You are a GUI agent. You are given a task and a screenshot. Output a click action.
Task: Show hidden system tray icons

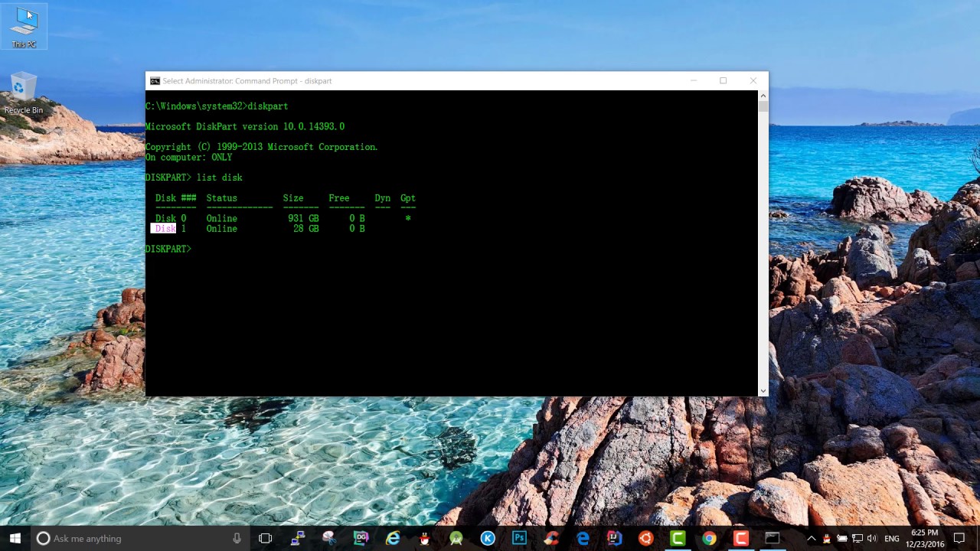click(812, 538)
